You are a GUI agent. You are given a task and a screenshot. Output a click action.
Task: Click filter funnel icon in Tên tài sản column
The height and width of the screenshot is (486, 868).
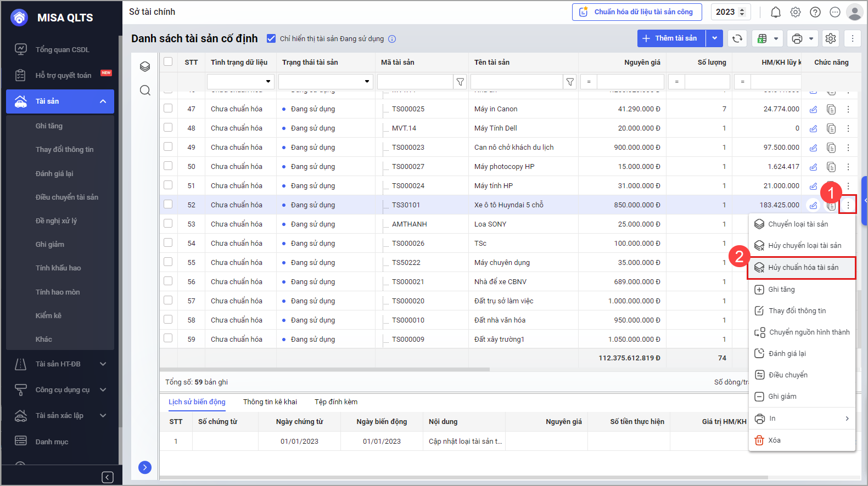click(570, 82)
